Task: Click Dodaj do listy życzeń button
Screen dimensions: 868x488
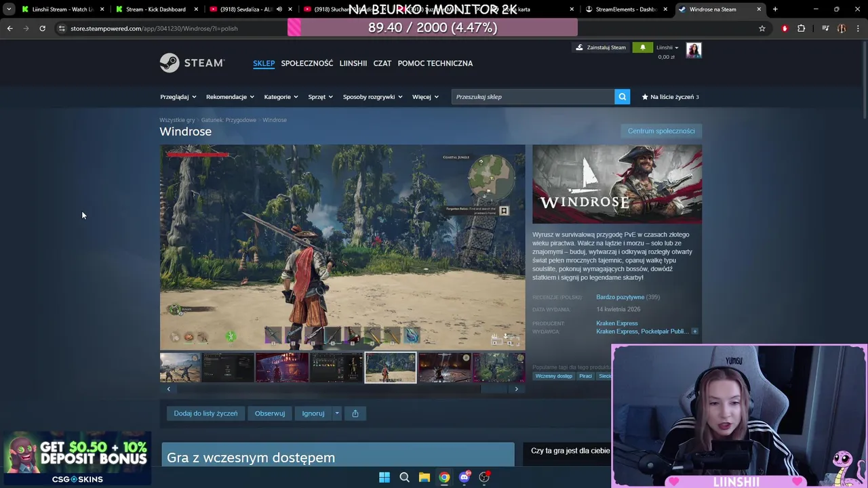Action: 205,413
